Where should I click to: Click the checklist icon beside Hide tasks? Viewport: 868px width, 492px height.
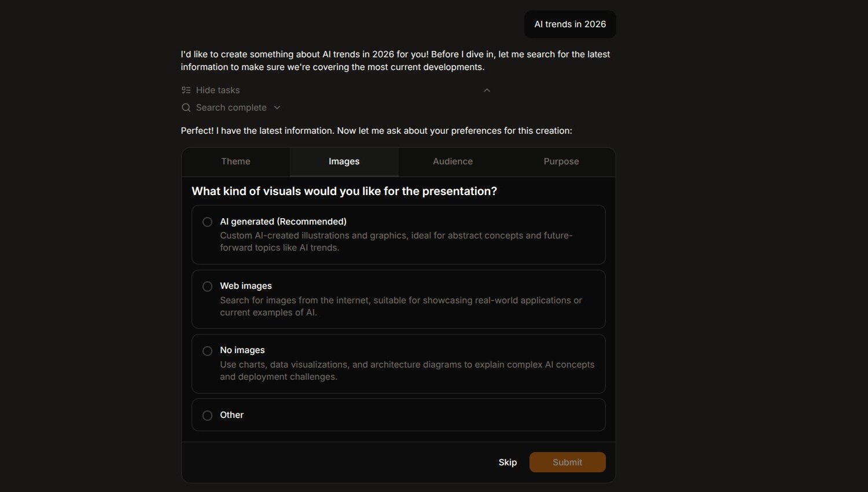186,90
